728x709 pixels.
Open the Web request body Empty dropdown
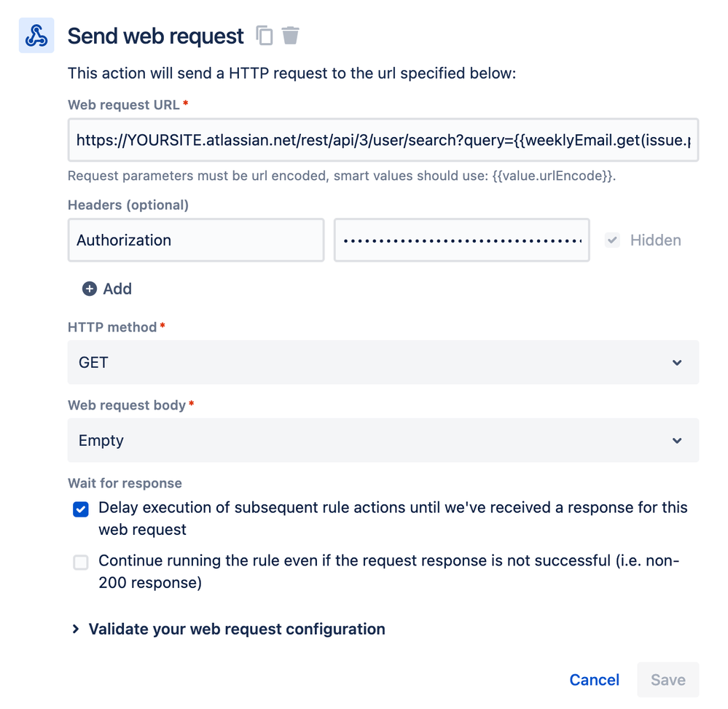(x=383, y=441)
